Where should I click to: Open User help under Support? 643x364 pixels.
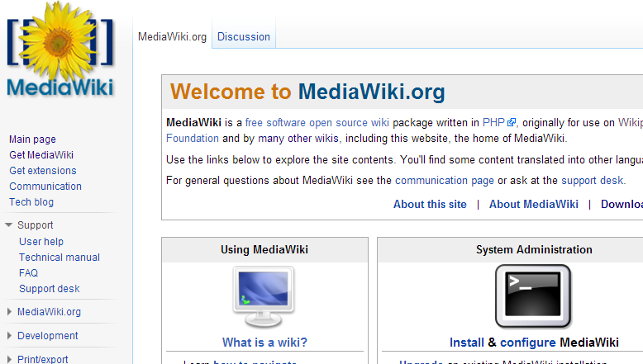(x=41, y=242)
